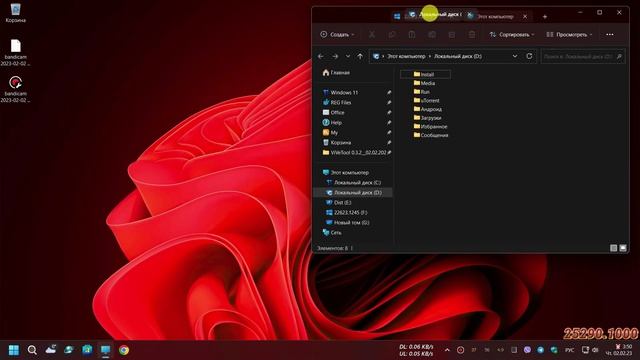Go back with the Back arrow
640x360 pixels.
pos(321,56)
